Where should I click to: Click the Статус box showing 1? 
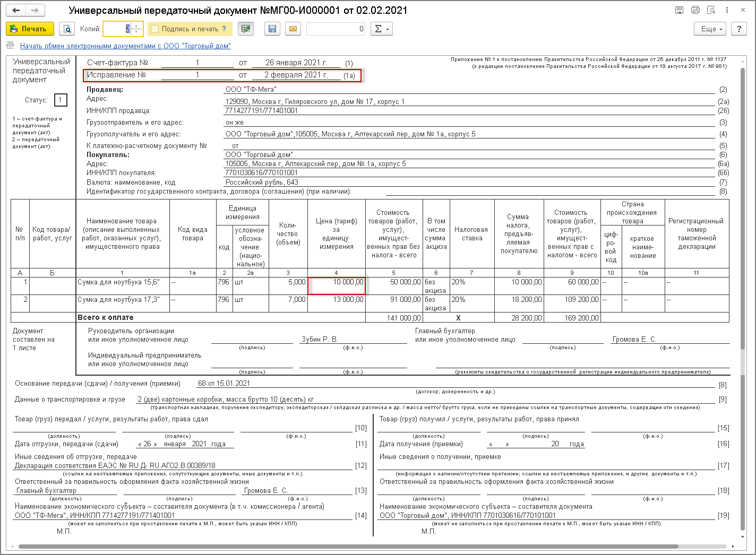60,100
